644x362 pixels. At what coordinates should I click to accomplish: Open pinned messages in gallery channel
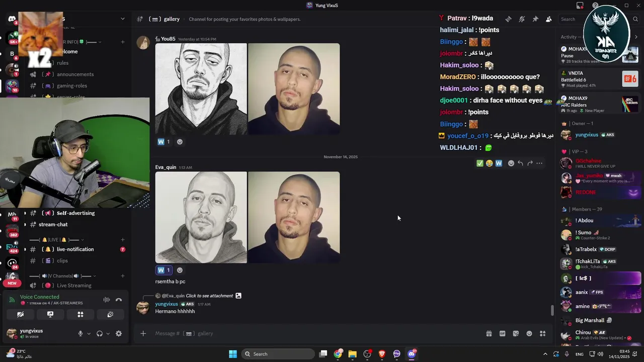click(x=535, y=19)
